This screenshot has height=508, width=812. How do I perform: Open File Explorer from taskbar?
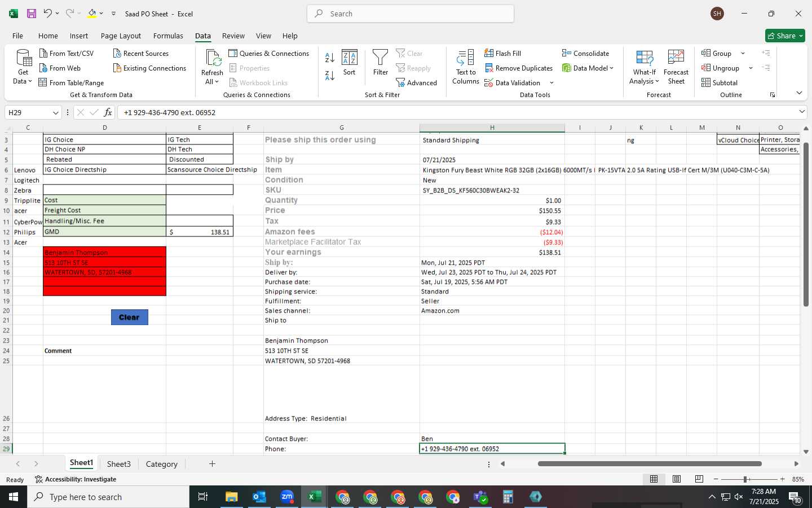point(231,497)
